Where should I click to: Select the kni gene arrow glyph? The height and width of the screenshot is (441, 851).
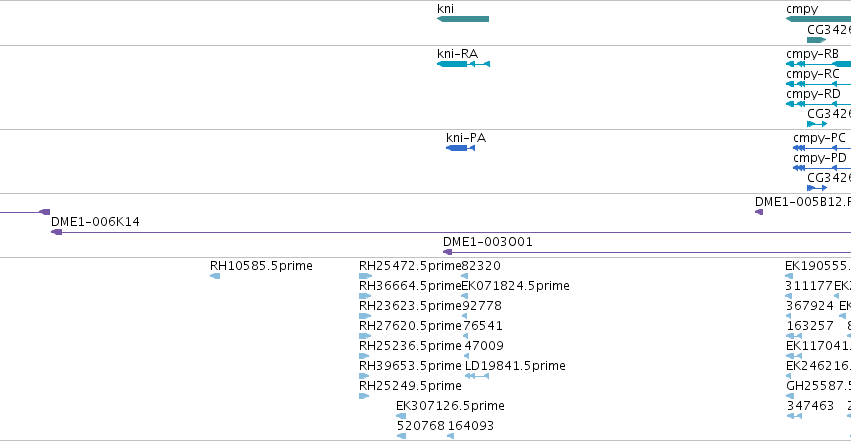coord(463,19)
